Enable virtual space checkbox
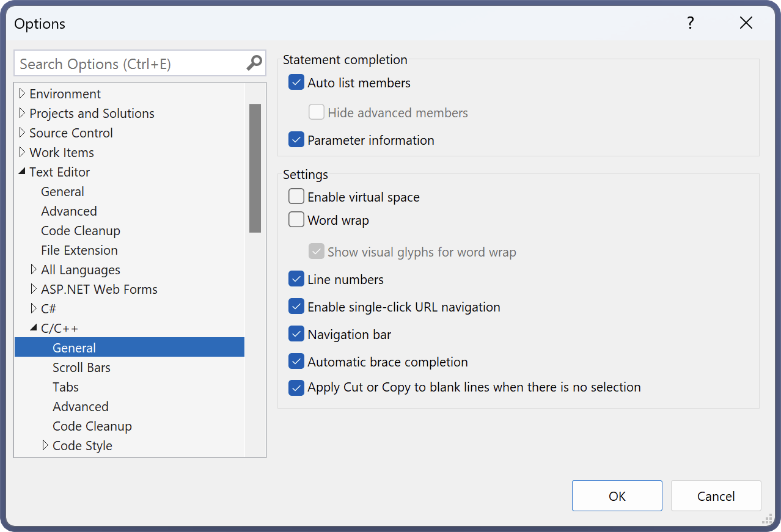Viewport: 781px width, 532px height. (296, 197)
